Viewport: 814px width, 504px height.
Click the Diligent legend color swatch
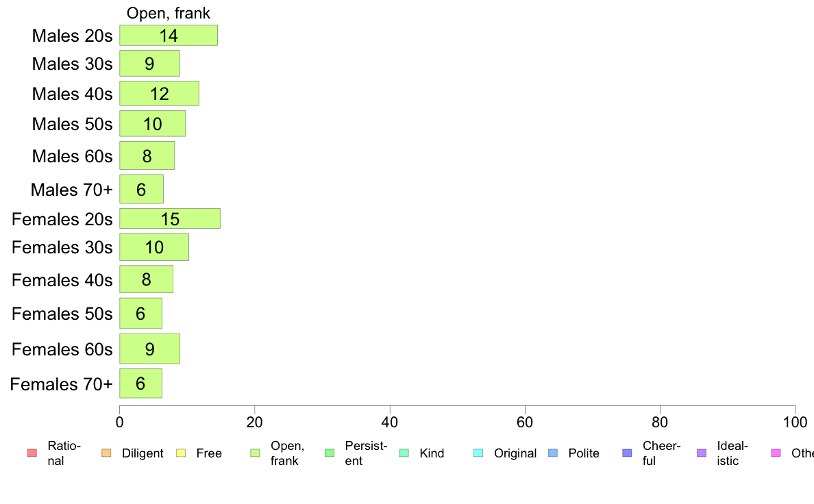click(x=106, y=453)
